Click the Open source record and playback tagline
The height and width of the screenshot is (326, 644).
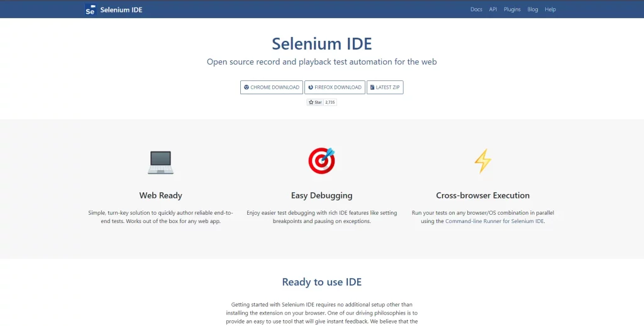pos(321,62)
